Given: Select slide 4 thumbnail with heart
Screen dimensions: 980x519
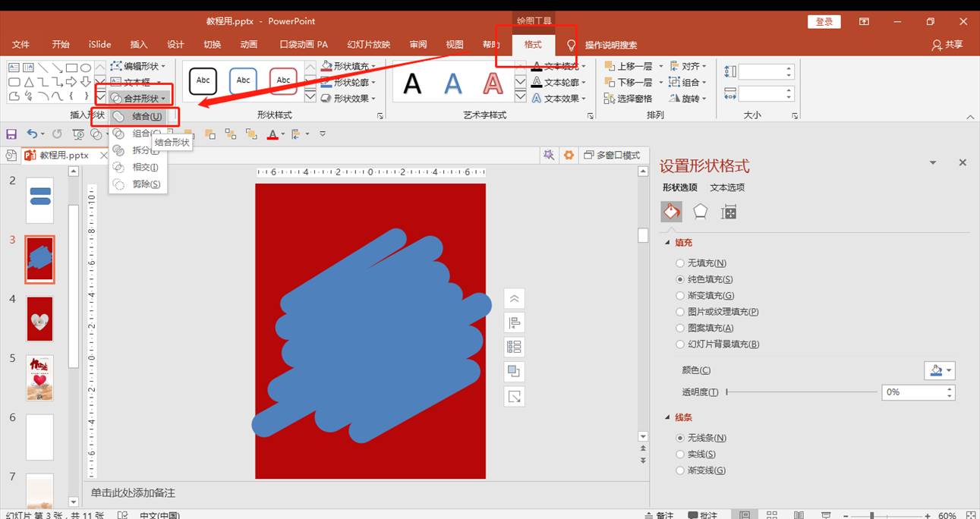Looking at the screenshot, I should pos(39,319).
